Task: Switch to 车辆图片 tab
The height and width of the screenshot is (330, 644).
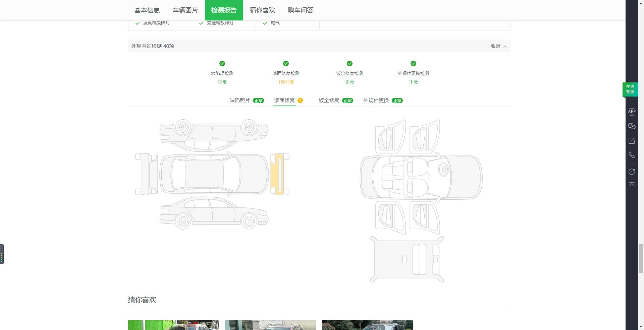Action: (x=185, y=10)
